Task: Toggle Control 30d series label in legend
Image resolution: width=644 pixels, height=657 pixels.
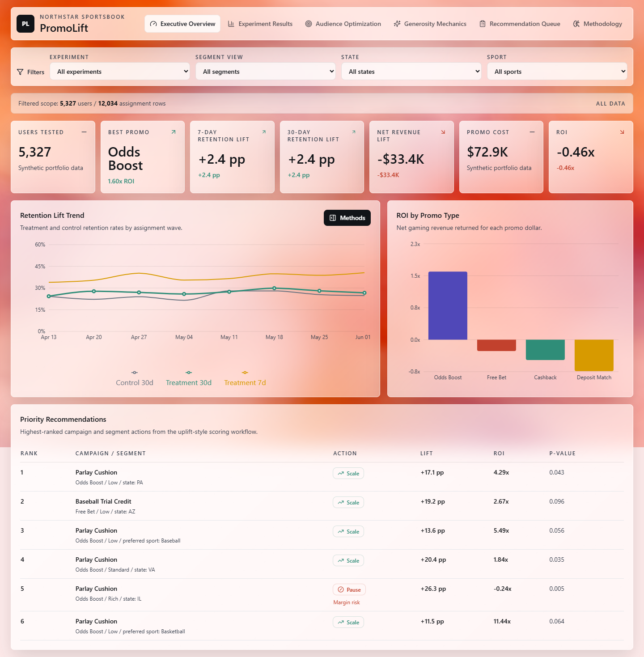Action: point(135,383)
